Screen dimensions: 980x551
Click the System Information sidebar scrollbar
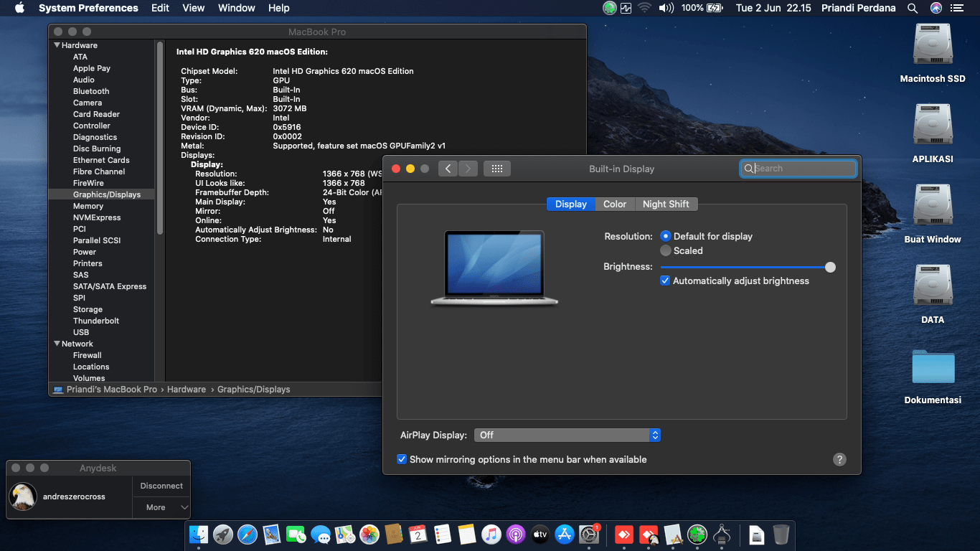coord(159,136)
